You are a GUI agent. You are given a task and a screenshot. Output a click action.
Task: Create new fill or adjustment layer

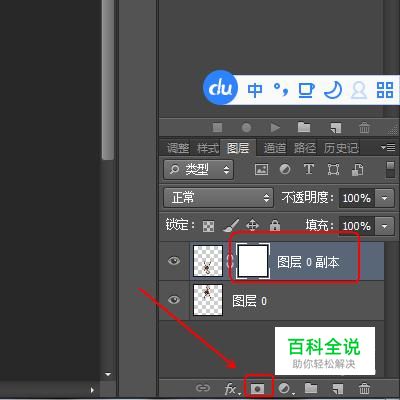coord(285,389)
